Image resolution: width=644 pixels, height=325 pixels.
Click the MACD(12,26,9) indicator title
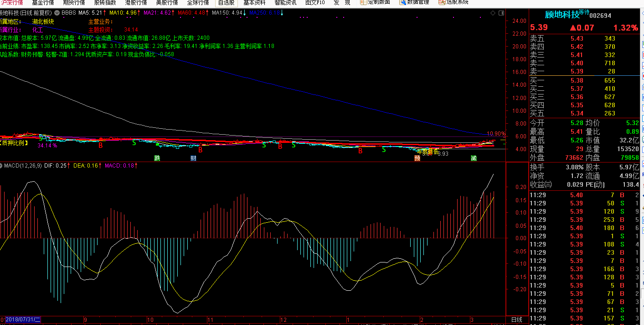(23, 166)
